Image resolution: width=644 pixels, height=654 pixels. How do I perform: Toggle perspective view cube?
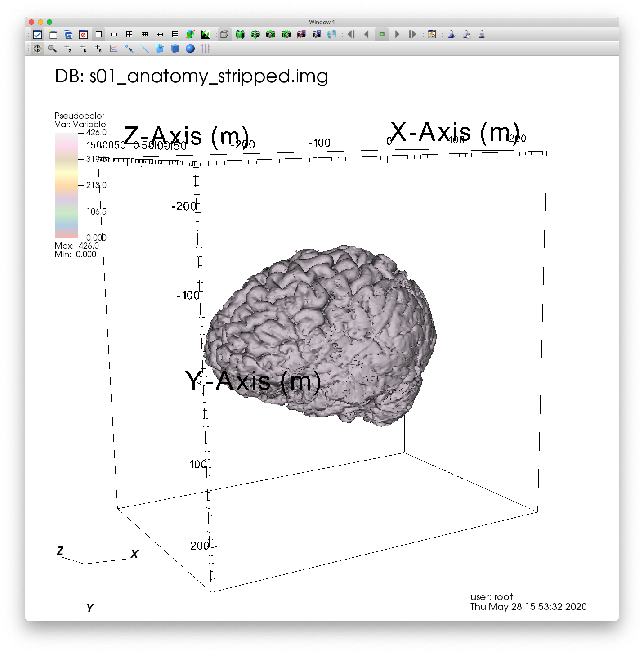pos(224,34)
